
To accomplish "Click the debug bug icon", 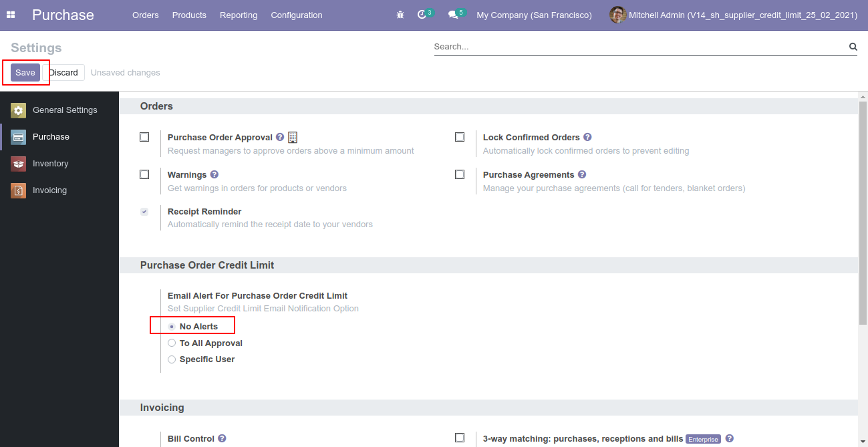I will point(400,15).
